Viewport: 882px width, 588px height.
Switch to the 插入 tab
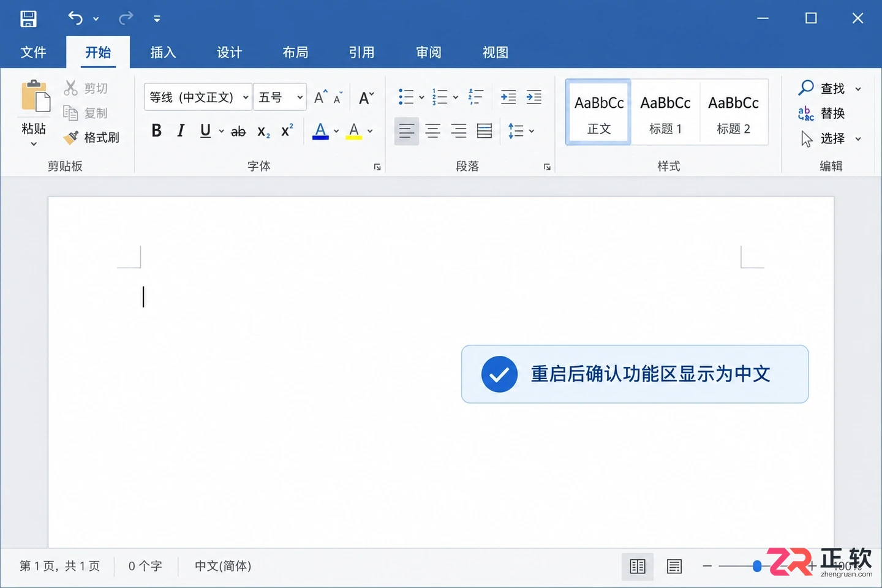tap(163, 52)
